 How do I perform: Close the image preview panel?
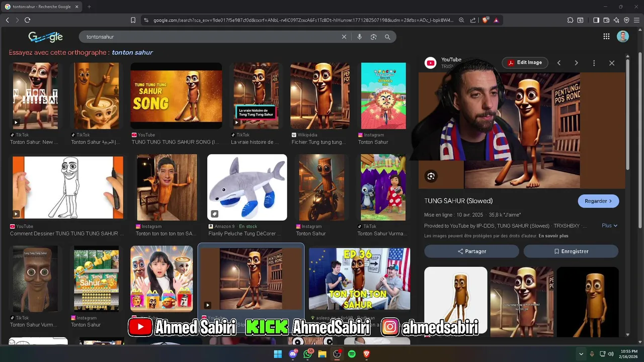[x=612, y=63]
